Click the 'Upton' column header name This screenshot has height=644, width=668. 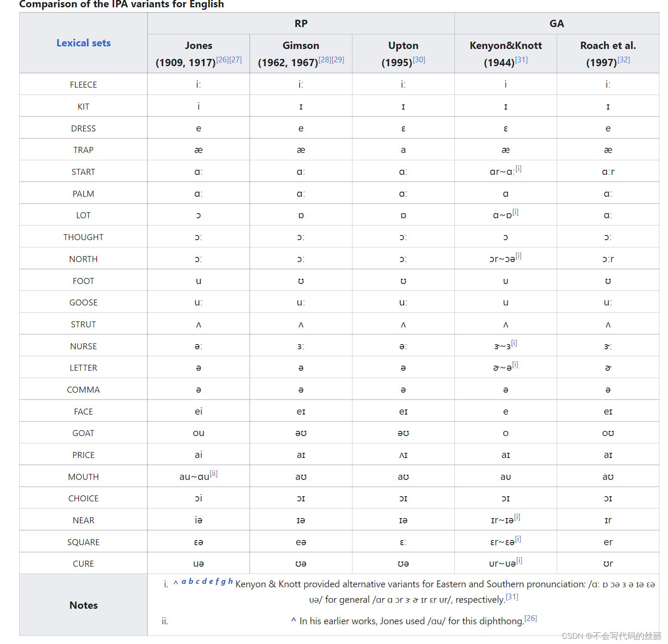tap(403, 46)
